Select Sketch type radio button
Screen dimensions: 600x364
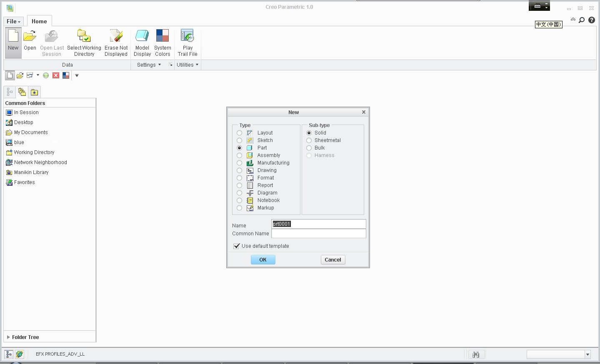click(x=239, y=140)
